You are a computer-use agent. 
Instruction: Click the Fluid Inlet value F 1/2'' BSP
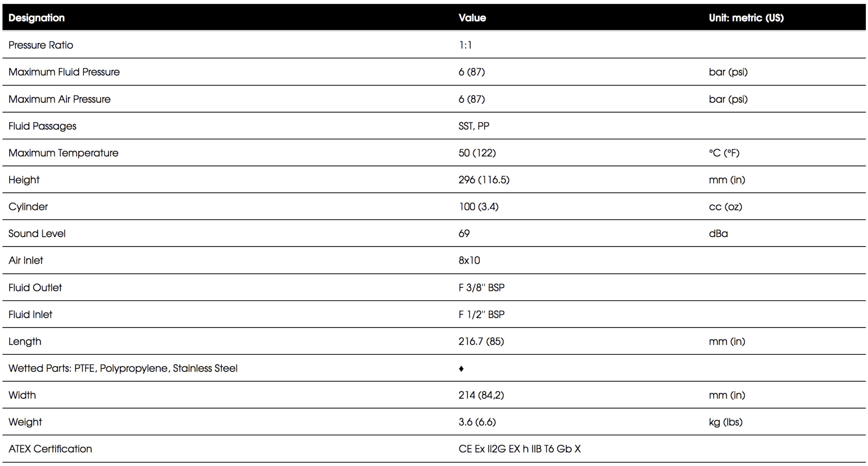click(x=482, y=314)
